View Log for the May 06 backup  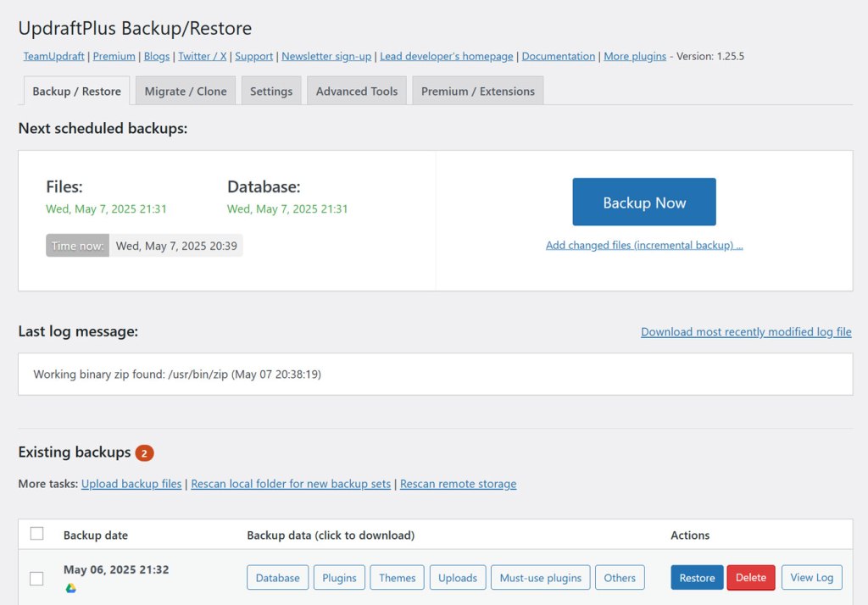click(x=812, y=578)
